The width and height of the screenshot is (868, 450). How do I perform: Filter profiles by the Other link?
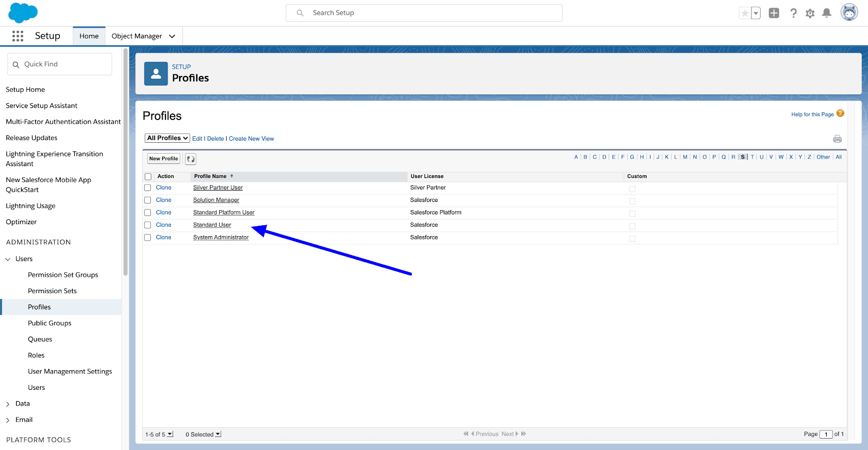click(x=823, y=157)
